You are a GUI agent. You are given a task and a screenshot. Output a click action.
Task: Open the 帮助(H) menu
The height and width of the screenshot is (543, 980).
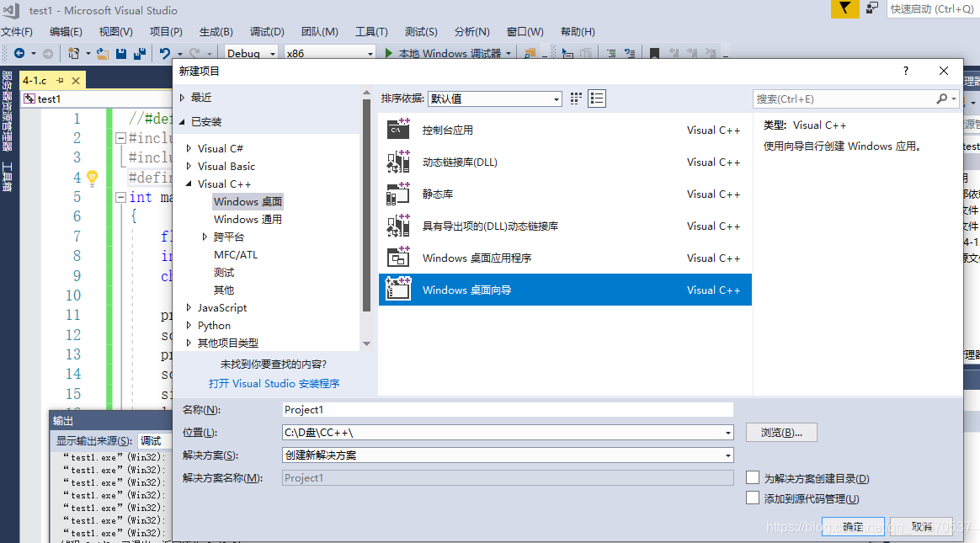pyautogui.click(x=578, y=32)
